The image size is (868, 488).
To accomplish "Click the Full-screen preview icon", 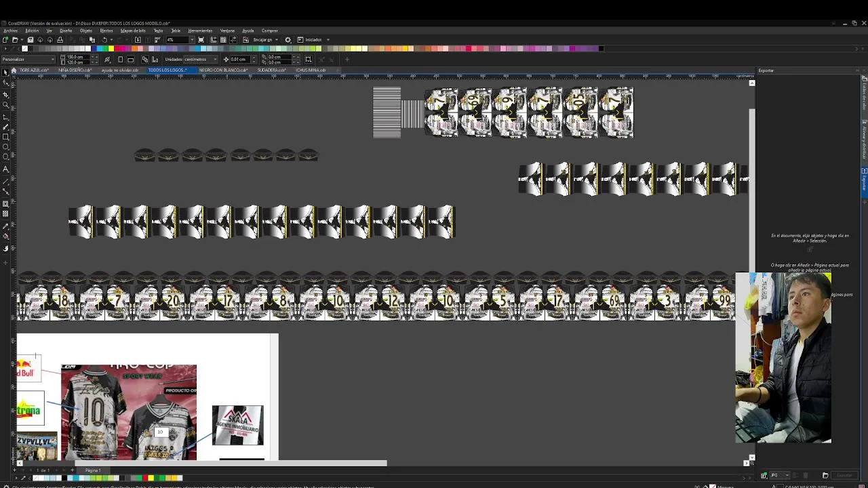I will coord(201,39).
